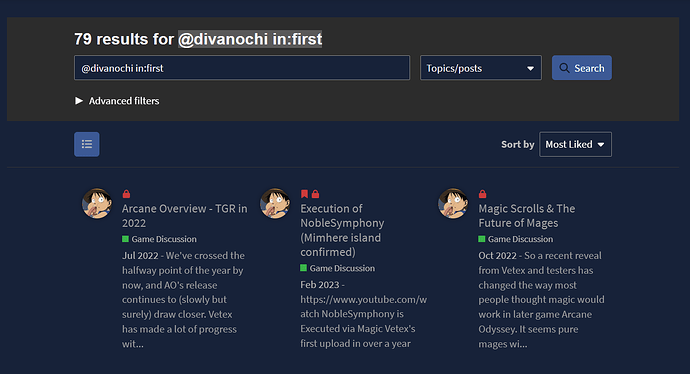Expand Advanced filters disclosure triangle
690x374 pixels.
pyautogui.click(x=79, y=101)
